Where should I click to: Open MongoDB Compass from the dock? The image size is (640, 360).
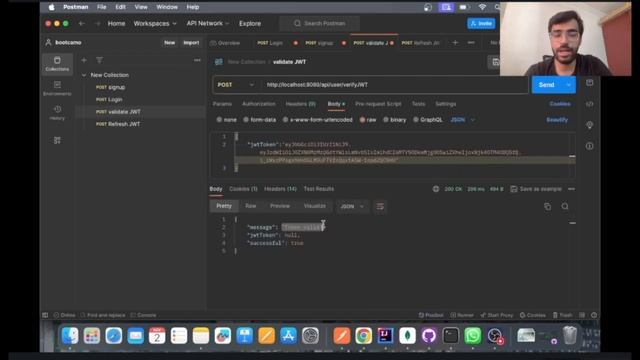coord(407,336)
